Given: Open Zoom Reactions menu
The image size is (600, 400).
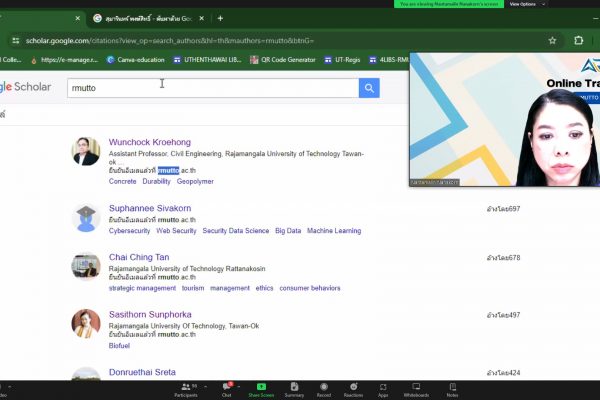Looking at the screenshot, I should click(x=353, y=390).
